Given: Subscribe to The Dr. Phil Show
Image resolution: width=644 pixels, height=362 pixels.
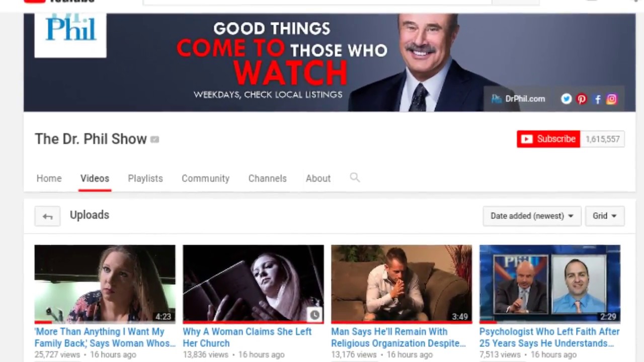Looking at the screenshot, I should tap(548, 139).
